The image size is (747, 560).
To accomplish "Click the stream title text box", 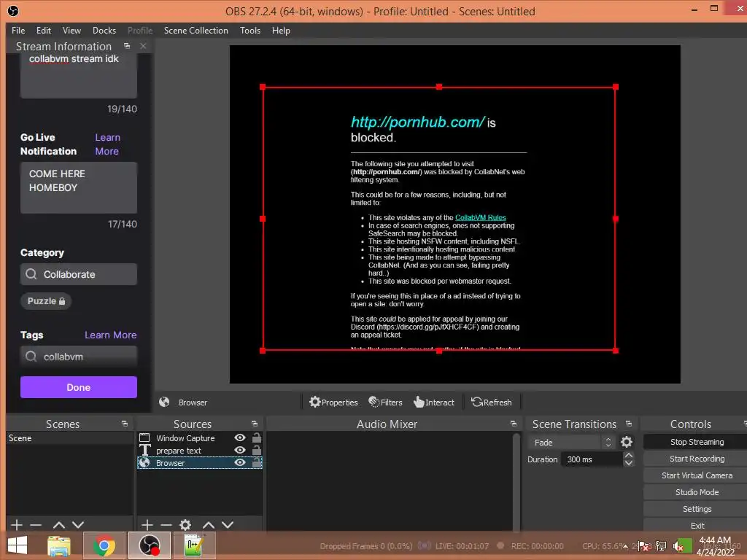I will click(x=79, y=75).
